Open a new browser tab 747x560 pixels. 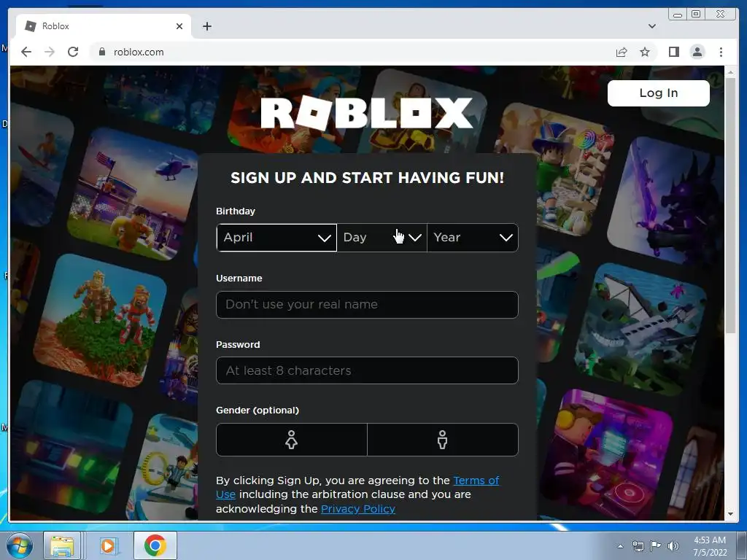pos(206,26)
